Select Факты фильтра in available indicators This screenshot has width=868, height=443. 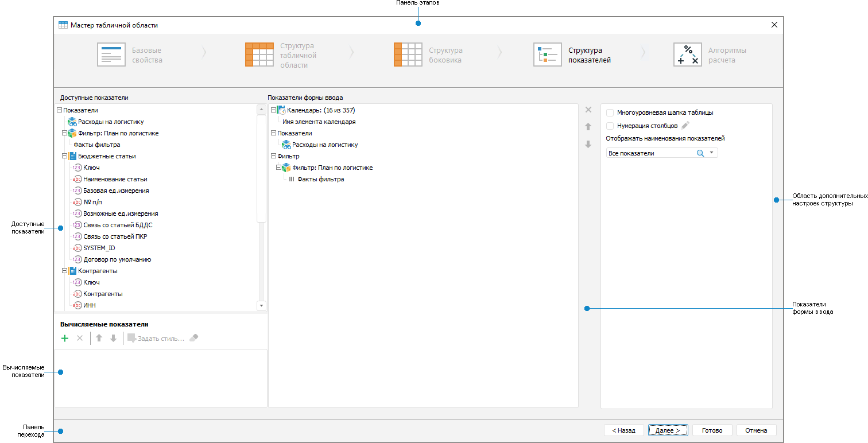(97, 145)
